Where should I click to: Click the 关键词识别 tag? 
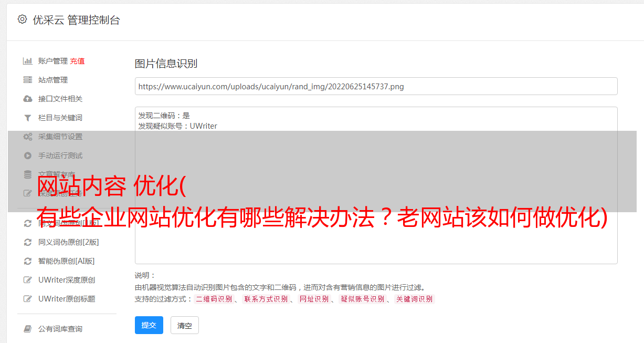pos(414,299)
